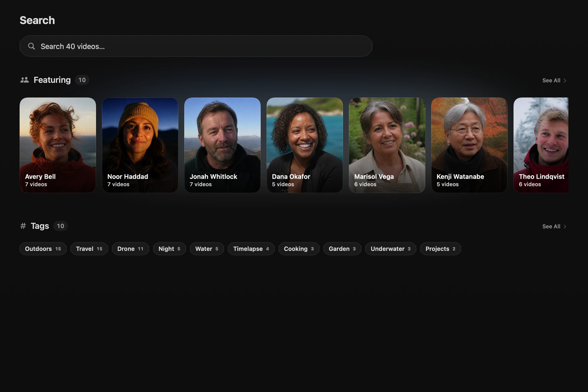Click the Tags count badge 10

click(x=60, y=226)
